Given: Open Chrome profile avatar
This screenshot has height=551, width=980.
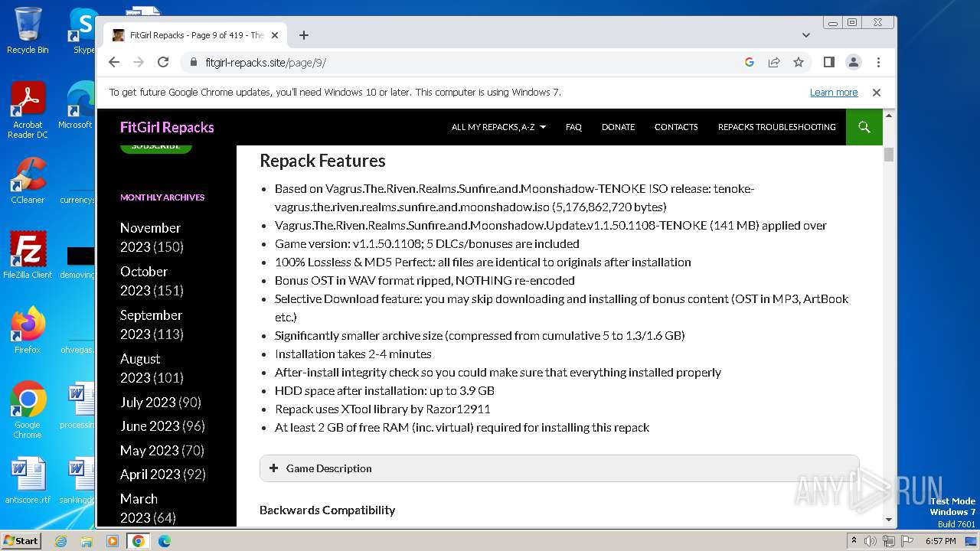Looking at the screenshot, I should 854,62.
